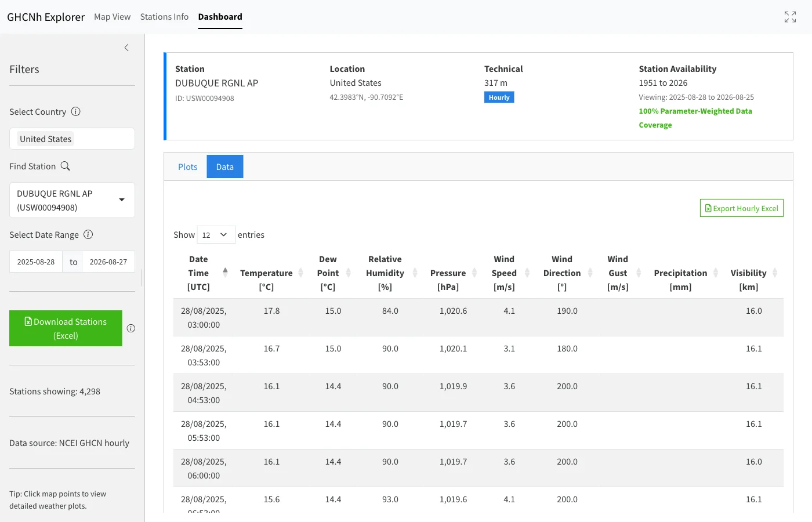
Task: Click Download Stations (Excel) button
Action: [66, 328]
